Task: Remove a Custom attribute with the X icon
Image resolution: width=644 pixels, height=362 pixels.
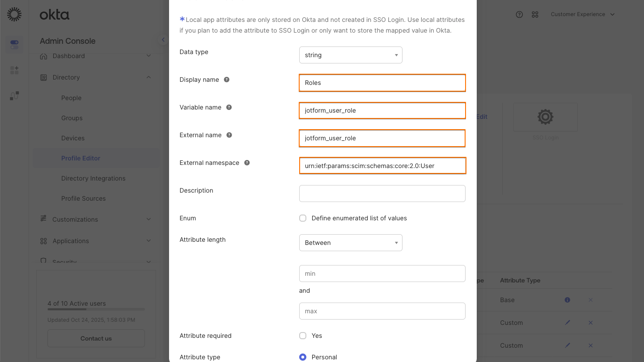Action: 590,323
